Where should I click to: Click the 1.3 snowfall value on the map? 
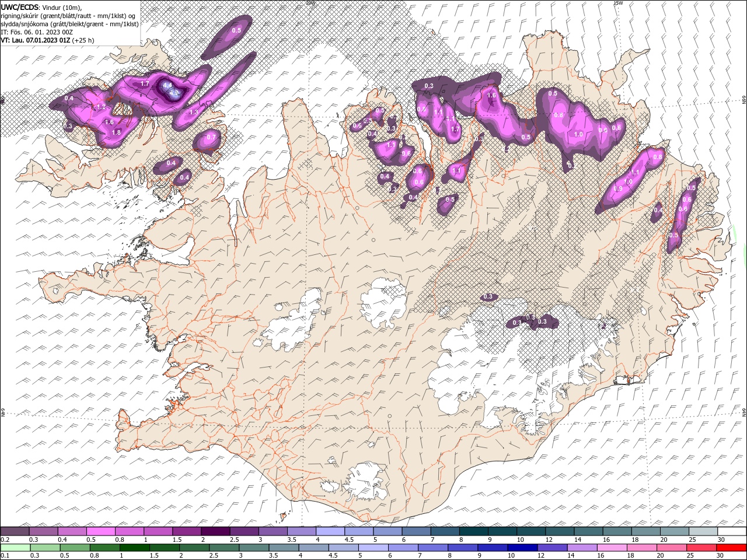coord(194,112)
